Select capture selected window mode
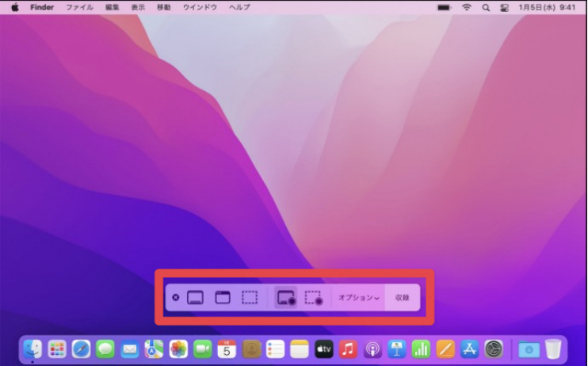This screenshot has width=588, height=366. pyautogui.click(x=223, y=298)
